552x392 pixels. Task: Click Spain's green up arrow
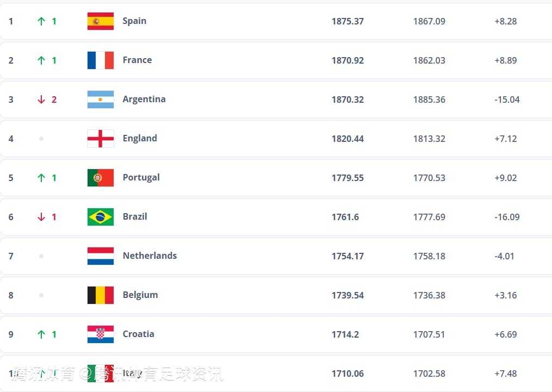pyautogui.click(x=41, y=21)
